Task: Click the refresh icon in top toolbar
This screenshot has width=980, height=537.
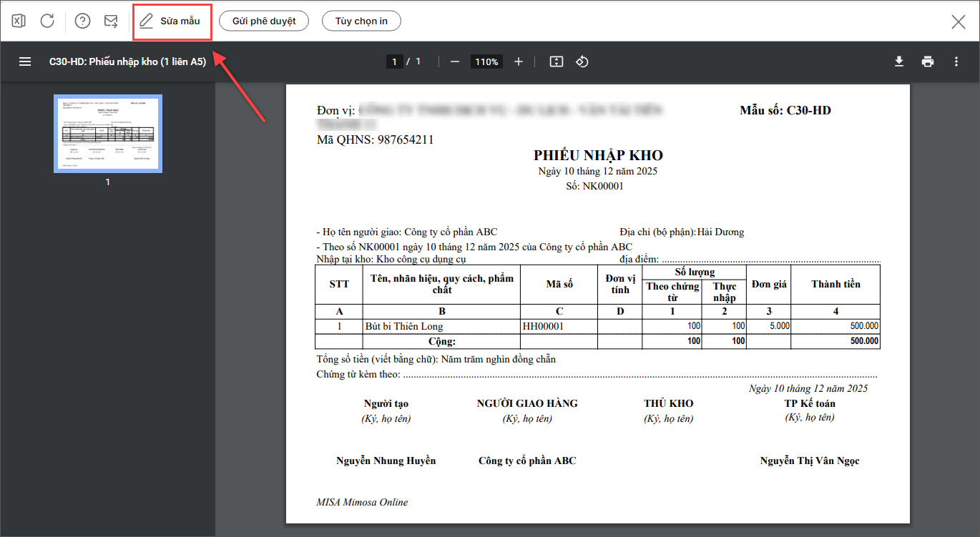Action: (x=47, y=21)
